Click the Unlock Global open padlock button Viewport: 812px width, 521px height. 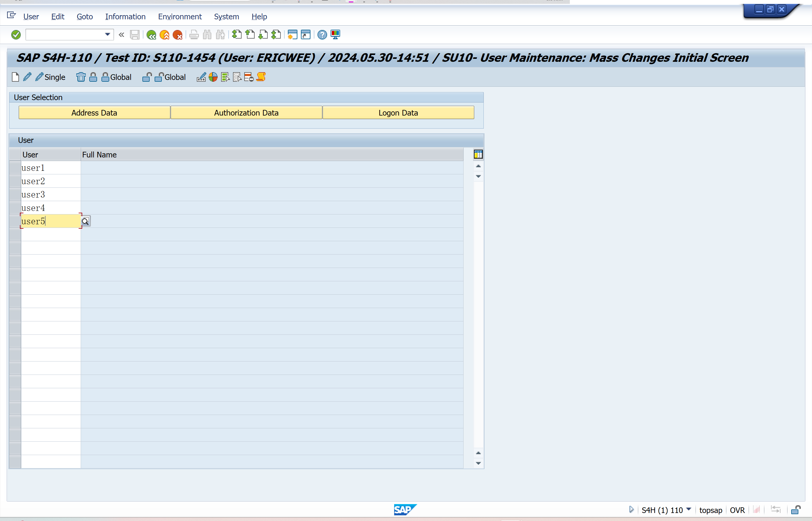[171, 77]
